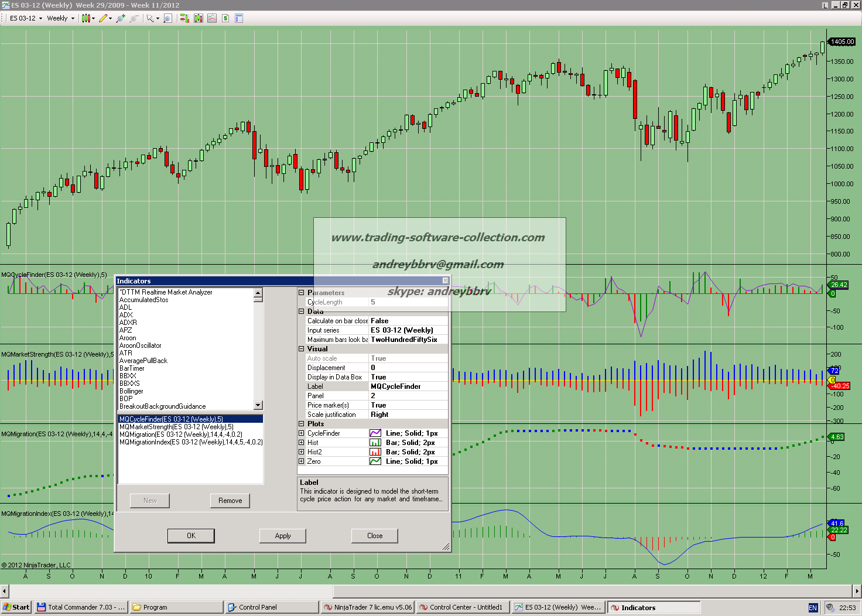The width and height of the screenshot is (862, 616).
Task: Click the Data Series toolbar icon
Action: [x=198, y=18]
